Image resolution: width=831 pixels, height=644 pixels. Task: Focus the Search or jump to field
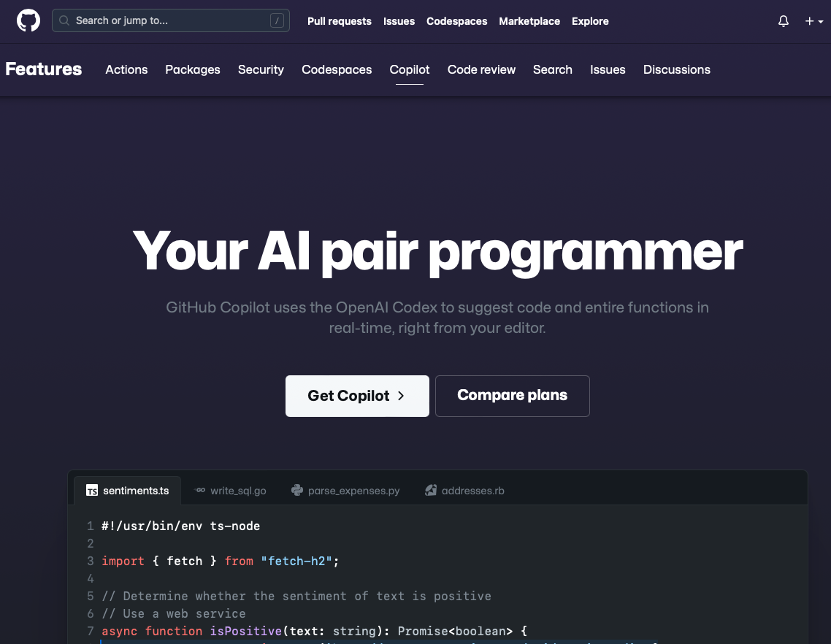click(171, 20)
